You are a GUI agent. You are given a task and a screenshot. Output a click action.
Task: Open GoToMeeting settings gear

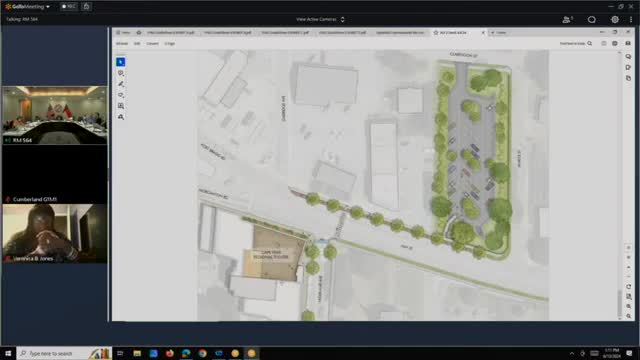(615, 19)
